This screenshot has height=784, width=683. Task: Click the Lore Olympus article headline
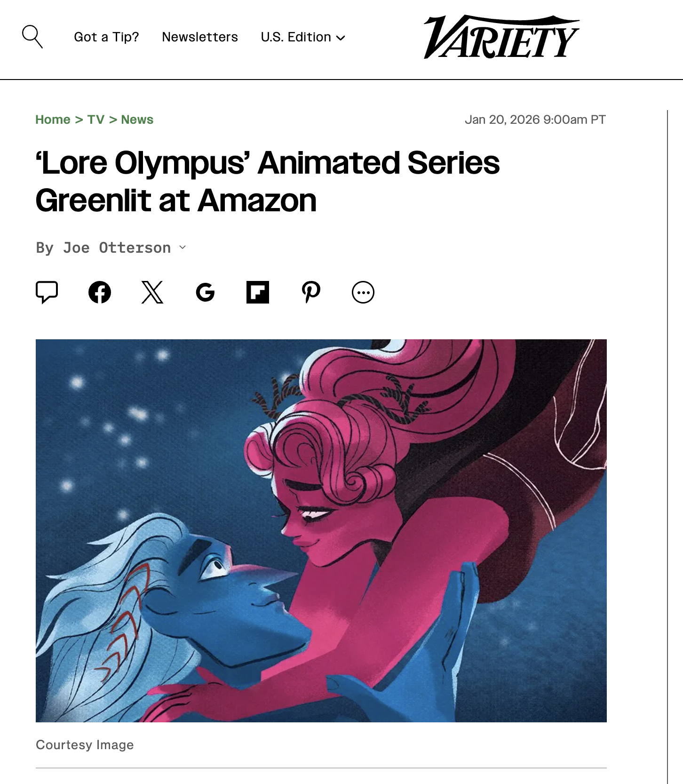pyautogui.click(x=268, y=182)
